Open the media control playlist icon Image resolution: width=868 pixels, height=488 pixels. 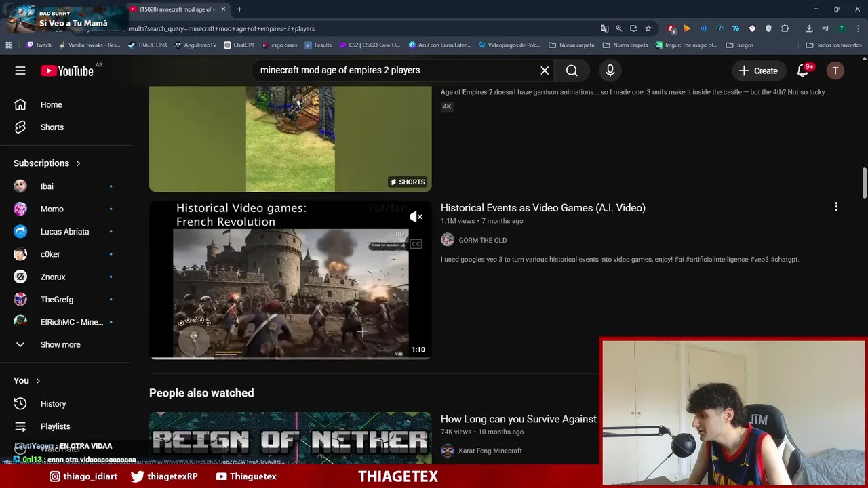[825, 28]
